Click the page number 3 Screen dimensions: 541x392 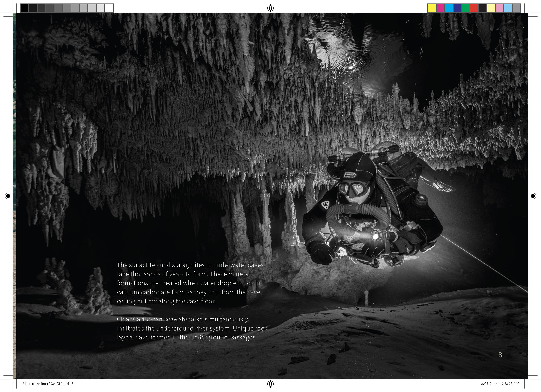[x=500, y=355]
